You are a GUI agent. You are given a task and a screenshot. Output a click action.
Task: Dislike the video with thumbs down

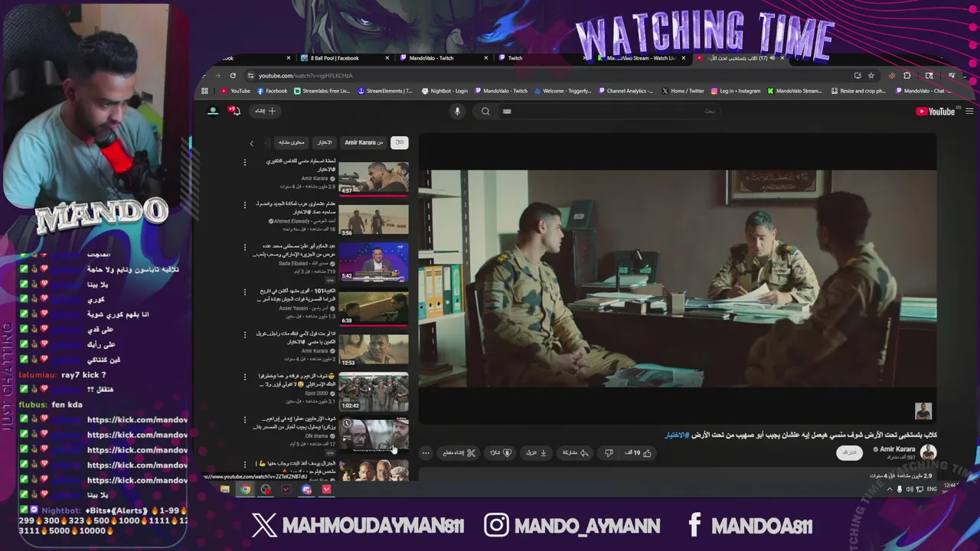pos(609,453)
